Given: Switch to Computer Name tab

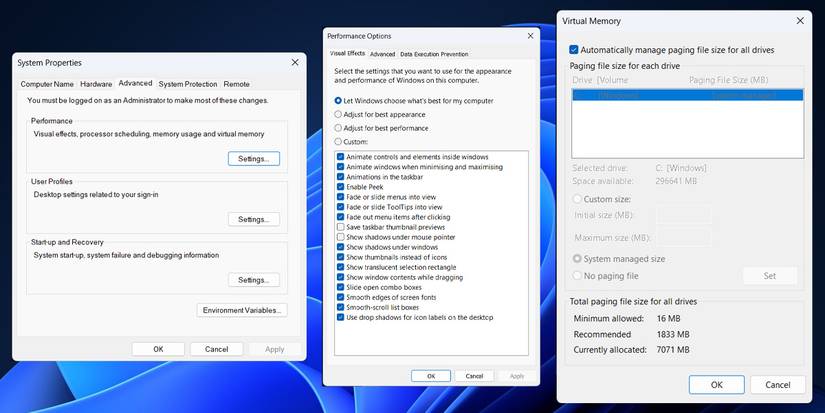Looking at the screenshot, I should 47,84.
